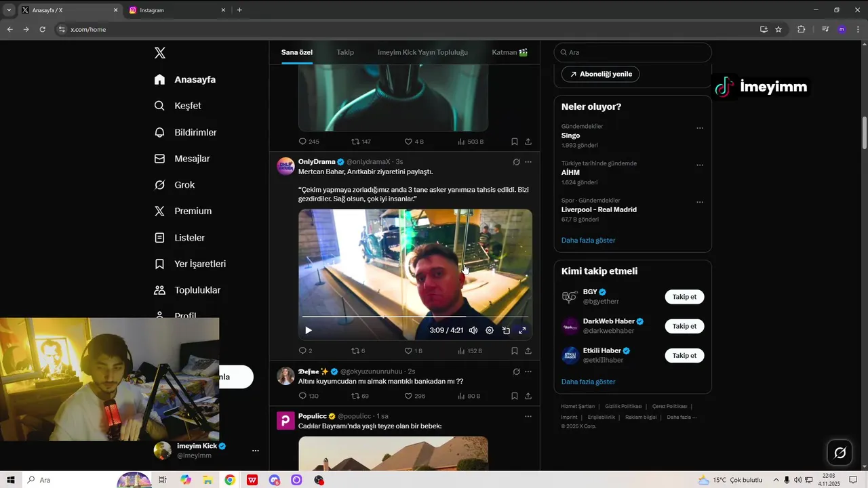868x488 pixels.
Task: Open Windows Start menu
Action: 11,480
